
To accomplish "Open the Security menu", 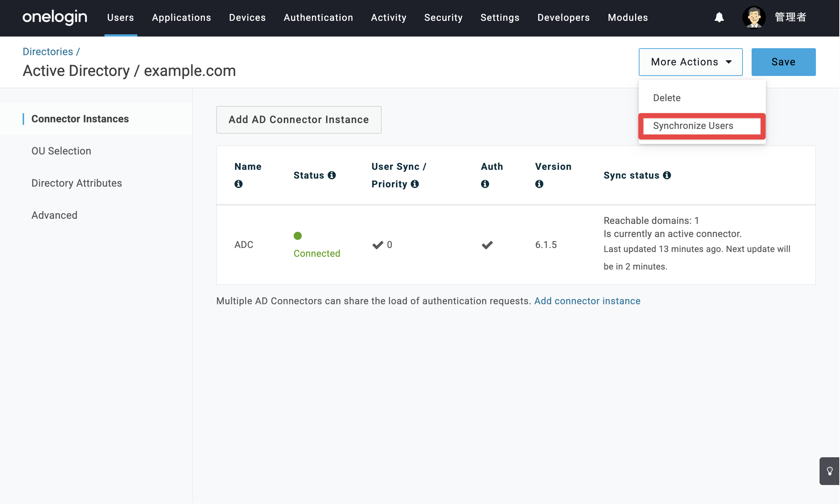I will pyautogui.click(x=443, y=18).
